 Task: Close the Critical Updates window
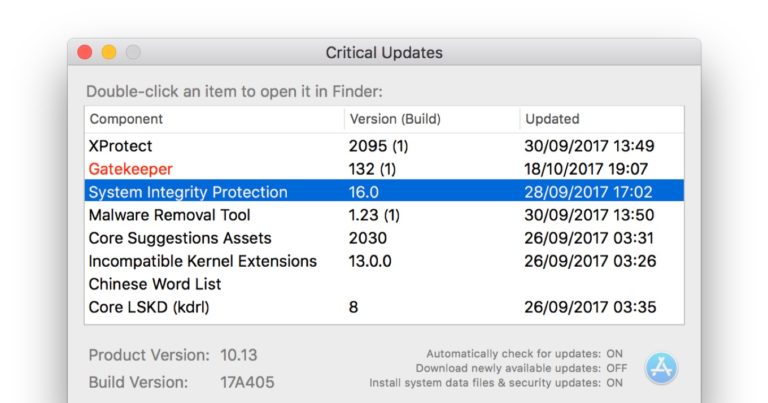pyautogui.click(x=85, y=53)
